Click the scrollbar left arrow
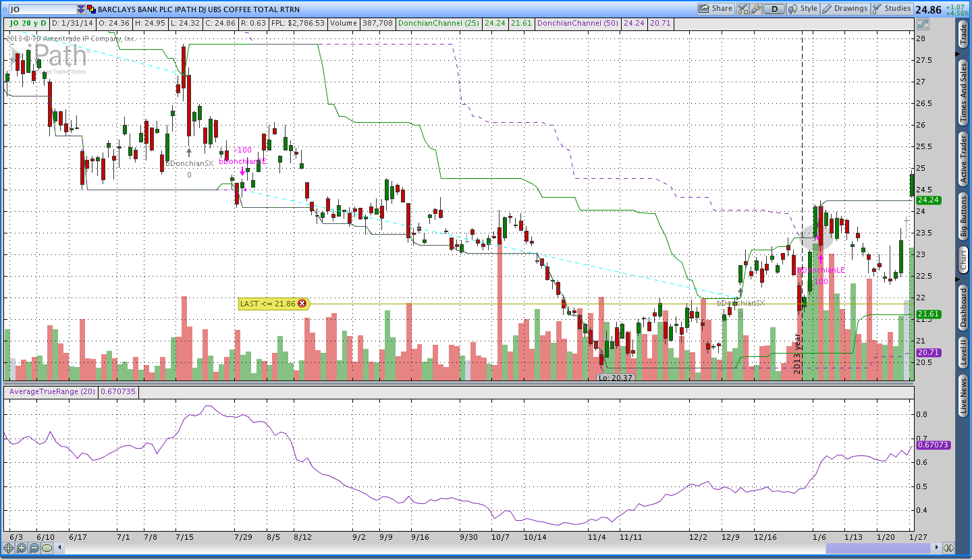Viewport: 972px width, 560px height. (59, 548)
